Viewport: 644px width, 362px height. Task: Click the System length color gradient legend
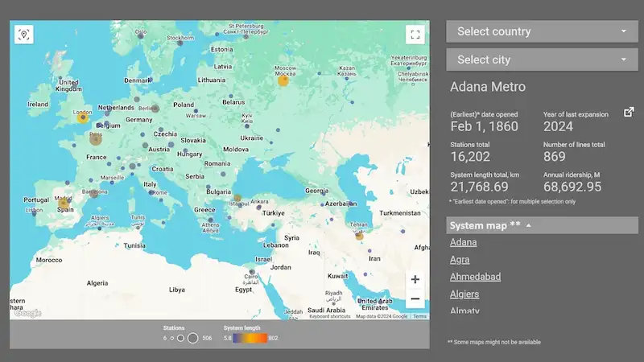click(x=250, y=338)
